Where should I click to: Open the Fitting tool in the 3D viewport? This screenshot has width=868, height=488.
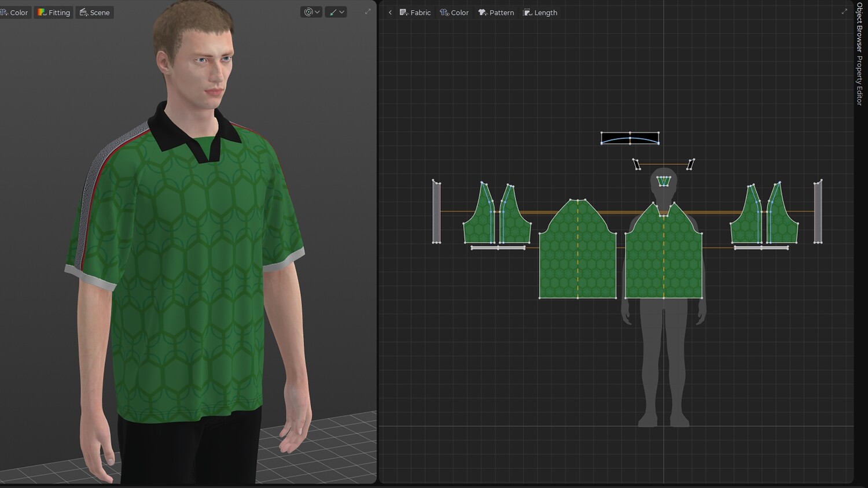[x=54, y=12]
